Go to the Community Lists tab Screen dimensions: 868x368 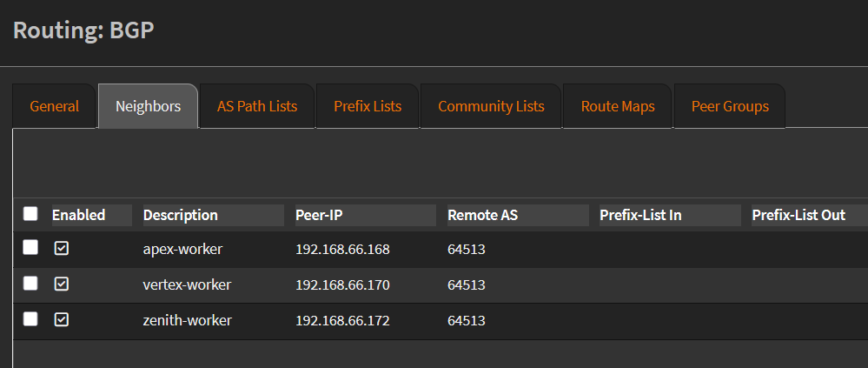tap(491, 106)
